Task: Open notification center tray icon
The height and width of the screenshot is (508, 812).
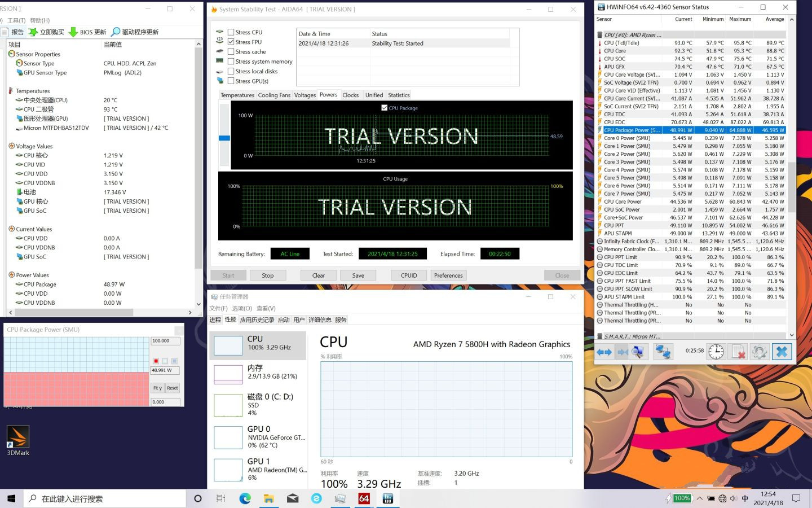Action: (x=796, y=498)
